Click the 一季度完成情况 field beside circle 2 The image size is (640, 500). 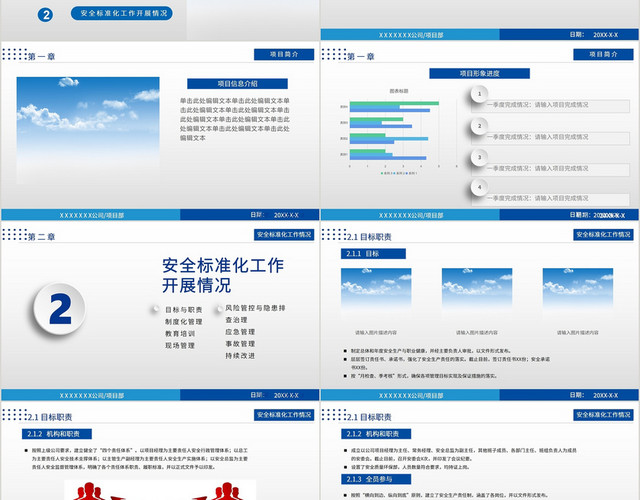[550, 138]
